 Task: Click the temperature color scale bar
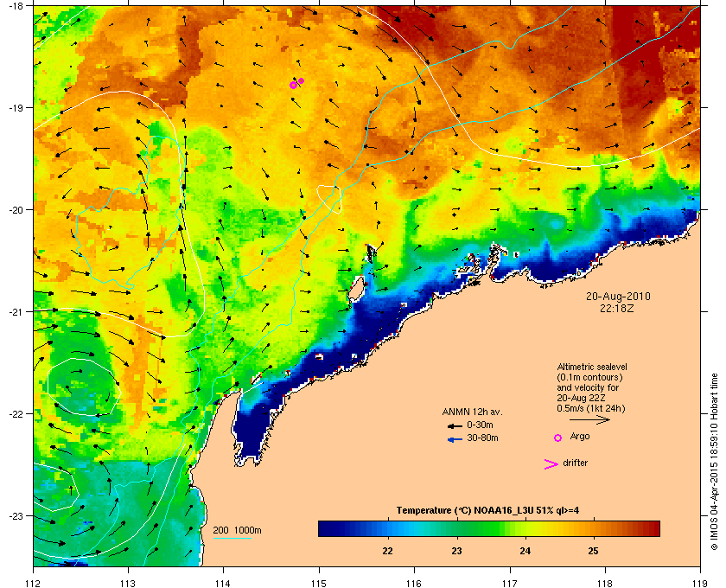click(x=489, y=528)
